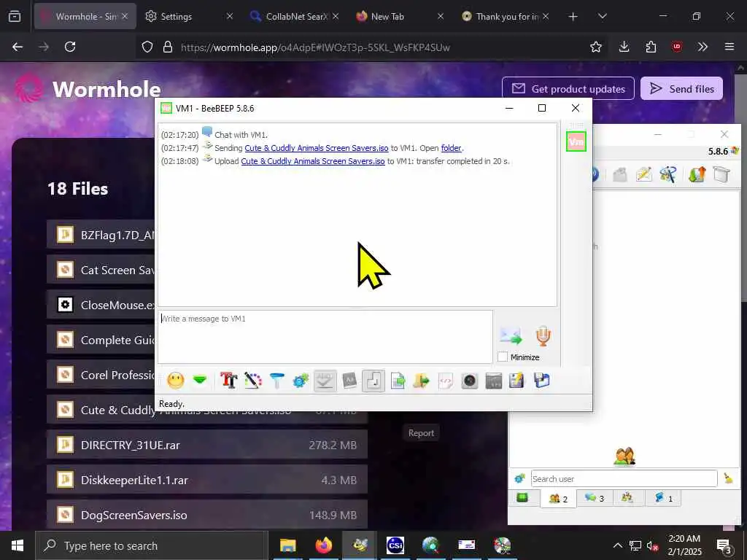Switch to the green square home tab
Viewport: 747px width, 560px height.
click(x=522, y=498)
